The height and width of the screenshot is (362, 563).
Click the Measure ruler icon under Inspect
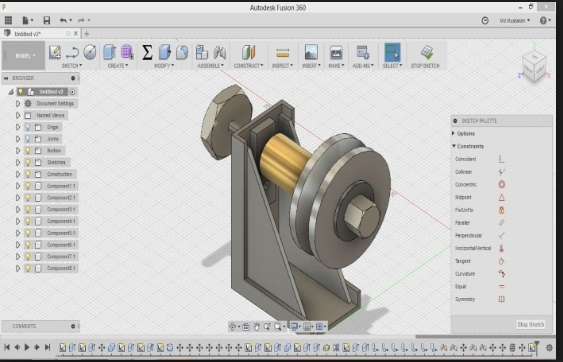[x=283, y=53]
